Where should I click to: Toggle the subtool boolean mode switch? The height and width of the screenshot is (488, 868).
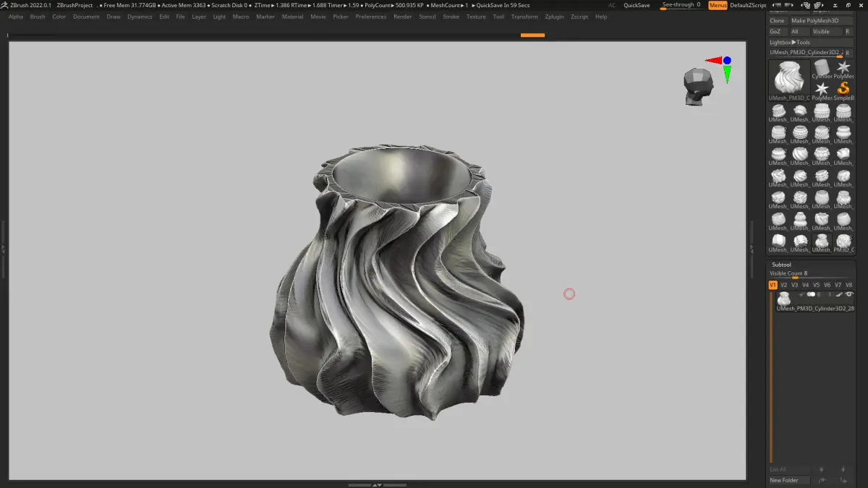(811, 295)
